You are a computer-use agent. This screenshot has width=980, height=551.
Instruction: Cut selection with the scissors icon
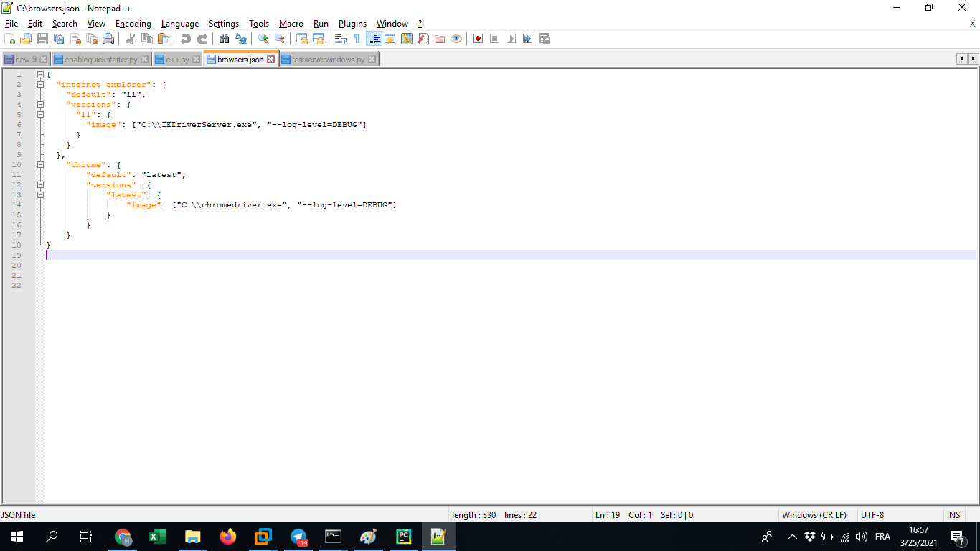pyautogui.click(x=131, y=39)
